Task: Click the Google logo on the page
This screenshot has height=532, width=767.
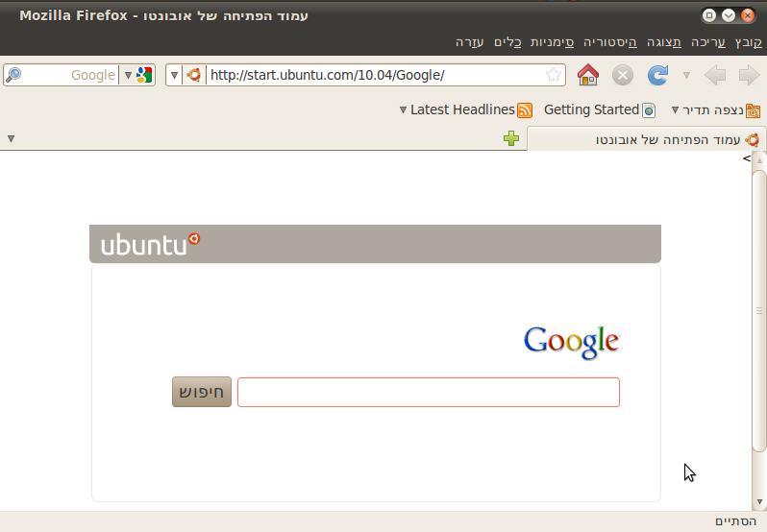Action: 571,341
